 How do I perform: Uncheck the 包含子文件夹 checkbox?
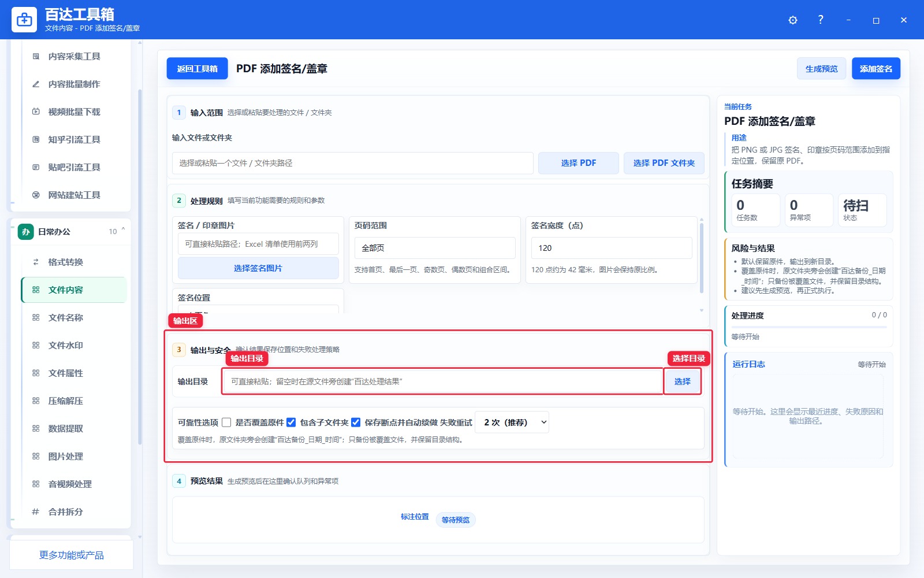tap(291, 423)
